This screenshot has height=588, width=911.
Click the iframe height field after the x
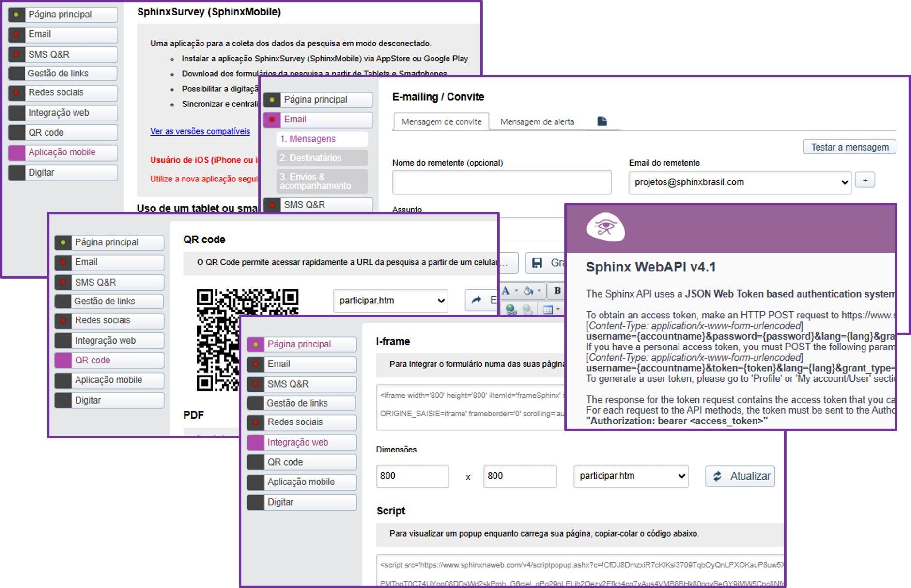(x=520, y=476)
